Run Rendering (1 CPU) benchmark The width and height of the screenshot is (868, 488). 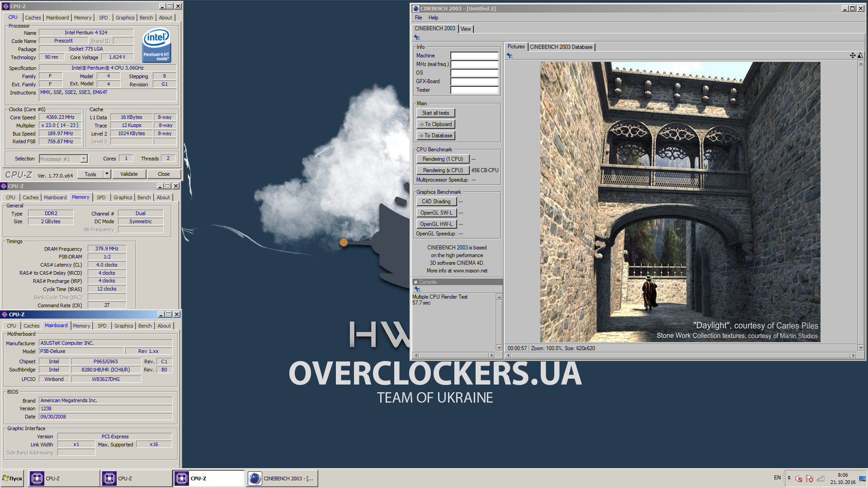click(443, 159)
